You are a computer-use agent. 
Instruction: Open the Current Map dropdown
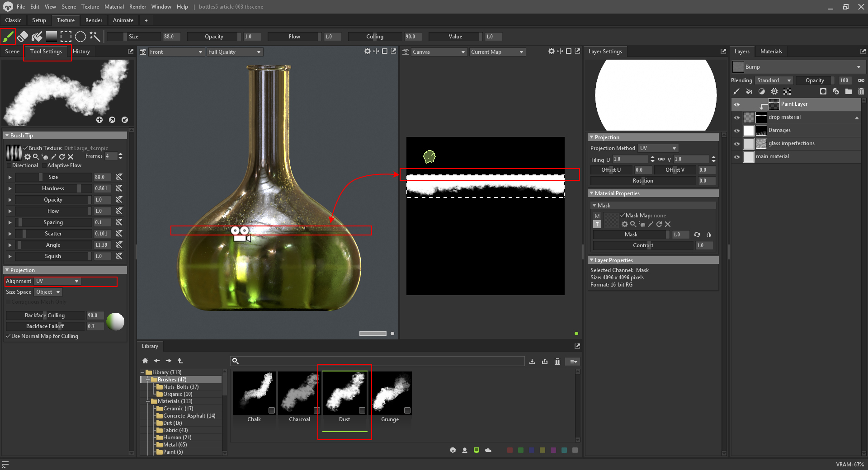tap(497, 52)
